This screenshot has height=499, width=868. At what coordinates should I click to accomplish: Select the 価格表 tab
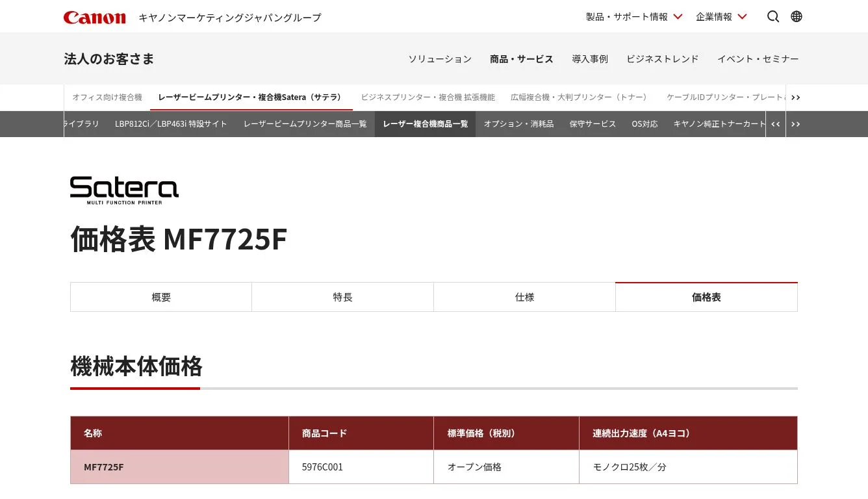point(706,298)
